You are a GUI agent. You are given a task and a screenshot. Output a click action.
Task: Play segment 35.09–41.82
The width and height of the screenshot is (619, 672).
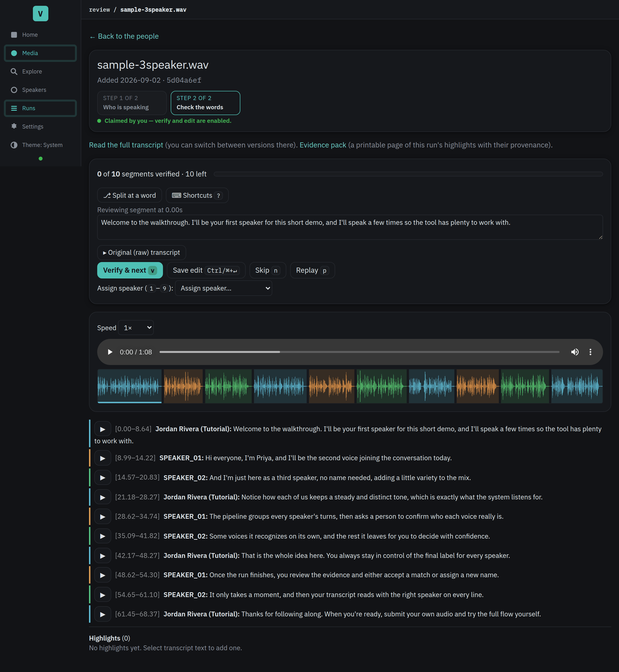point(103,536)
